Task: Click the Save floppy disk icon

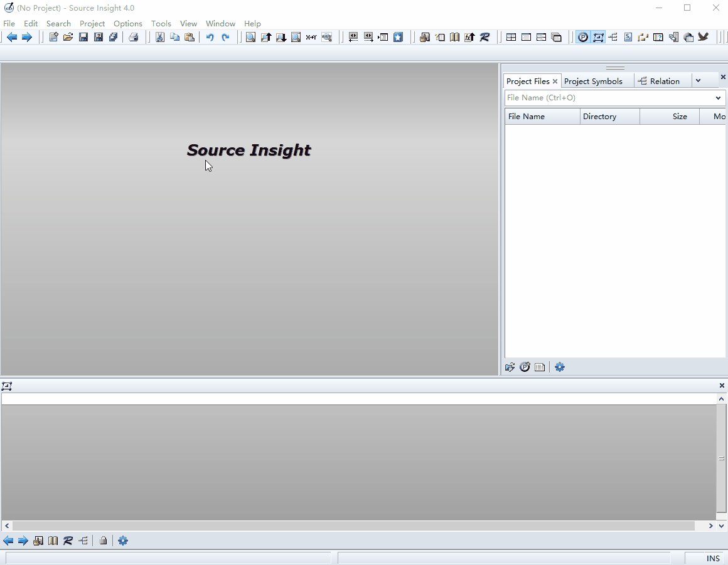Action: [x=83, y=37]
